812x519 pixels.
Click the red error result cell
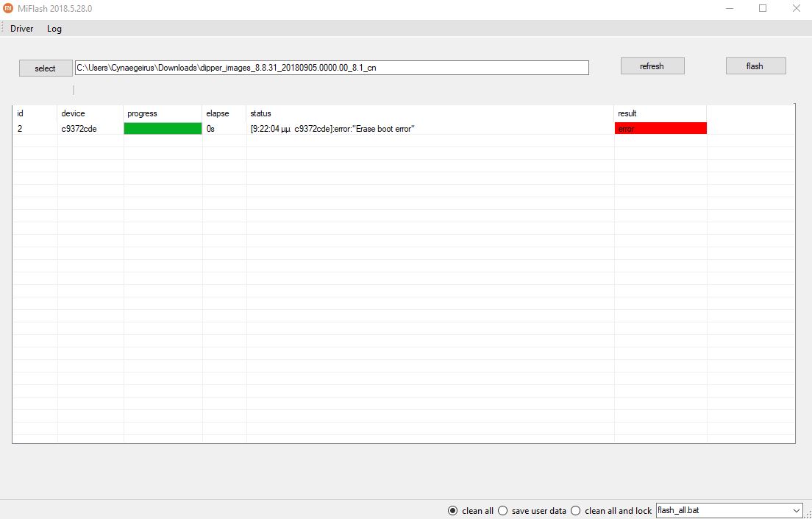click(x=660, y=129)
